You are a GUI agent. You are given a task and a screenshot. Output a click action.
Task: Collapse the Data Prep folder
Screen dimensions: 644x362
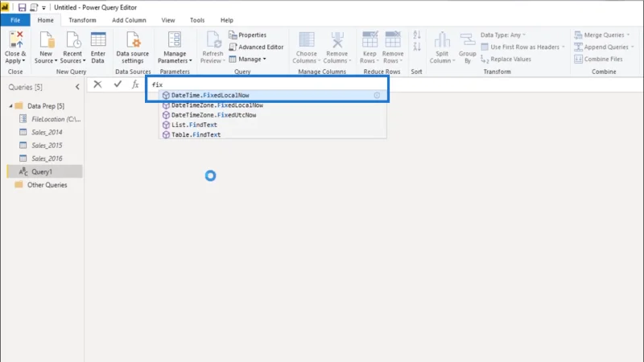coord(10,106)
